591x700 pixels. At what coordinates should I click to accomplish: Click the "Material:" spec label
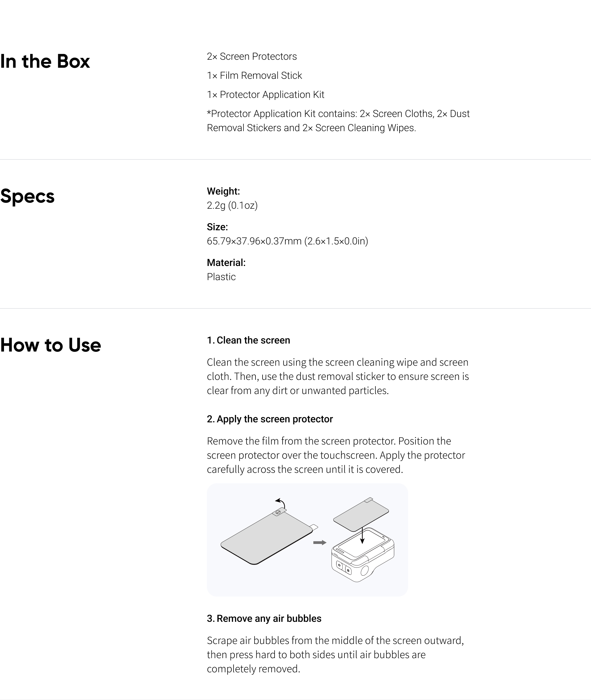tap(226, 262)
